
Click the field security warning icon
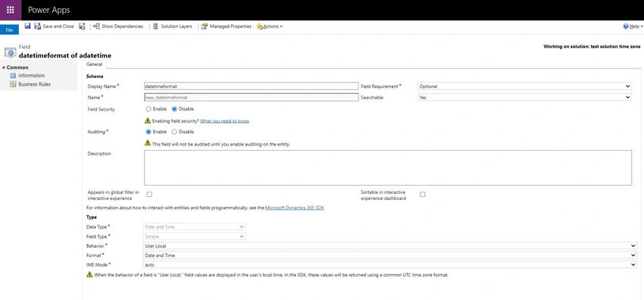tap(148, 120)
